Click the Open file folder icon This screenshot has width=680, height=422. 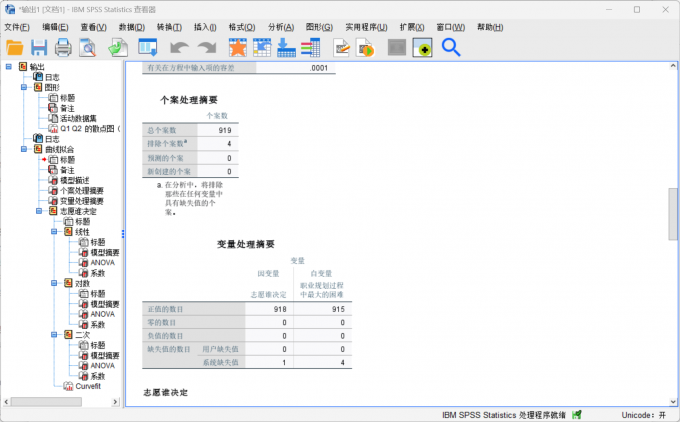pos(15,47)
